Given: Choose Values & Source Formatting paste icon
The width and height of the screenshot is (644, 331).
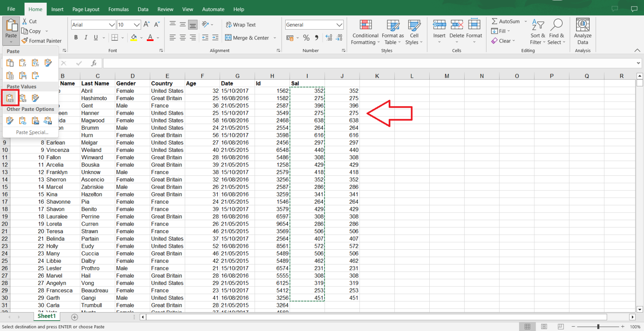Looking at the screenshot, I should click(36, 98).
